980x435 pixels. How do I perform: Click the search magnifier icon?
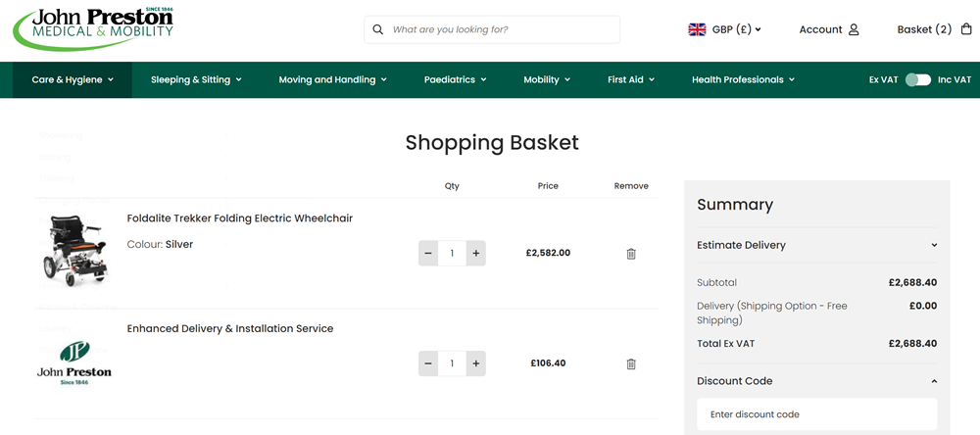(378, 29)
